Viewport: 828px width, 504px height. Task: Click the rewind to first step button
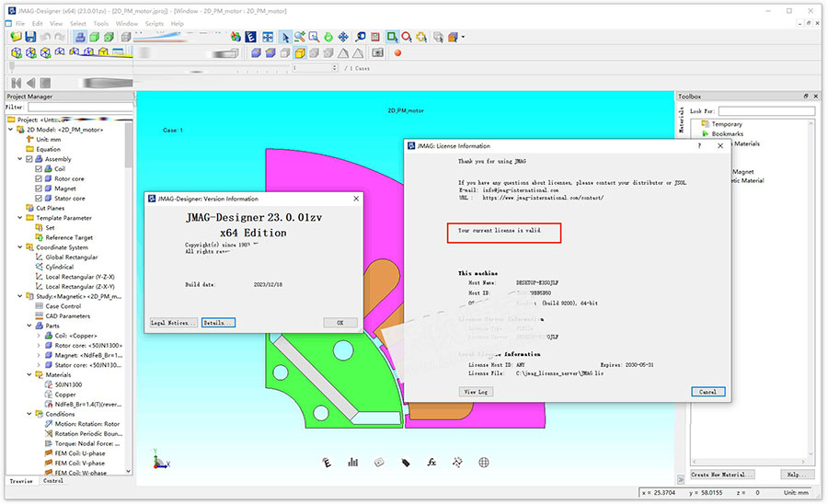tap(17, 83)
